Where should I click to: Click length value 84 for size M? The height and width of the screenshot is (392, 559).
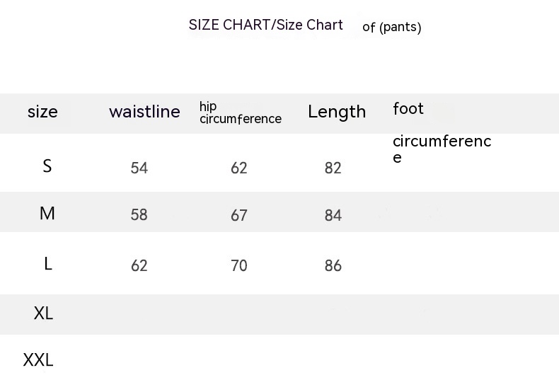333,215
